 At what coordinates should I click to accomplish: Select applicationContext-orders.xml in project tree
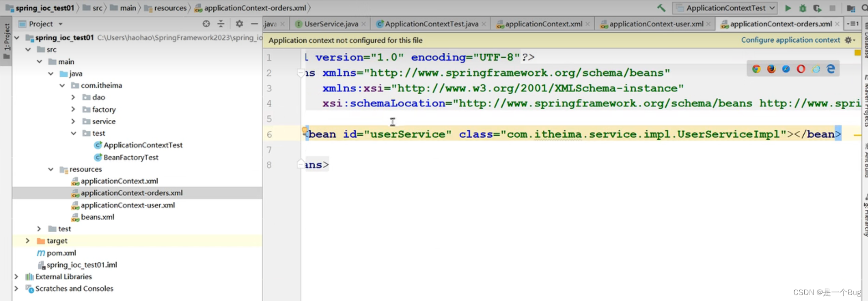pos(127,193)
